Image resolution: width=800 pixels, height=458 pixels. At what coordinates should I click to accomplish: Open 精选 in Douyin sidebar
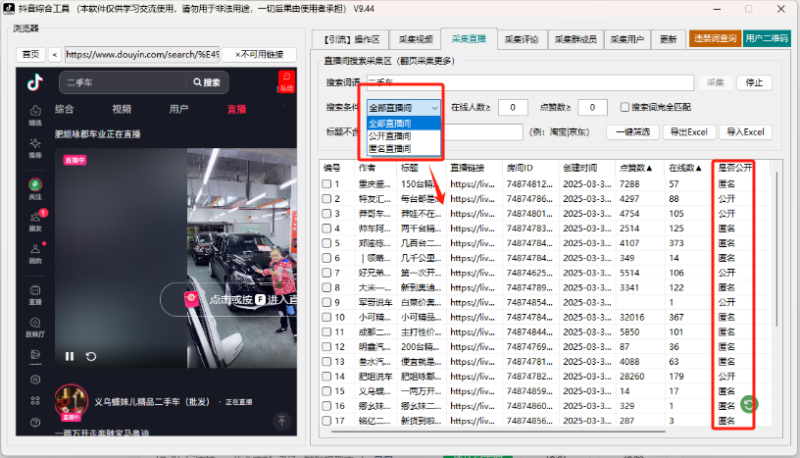pos(35,115)
